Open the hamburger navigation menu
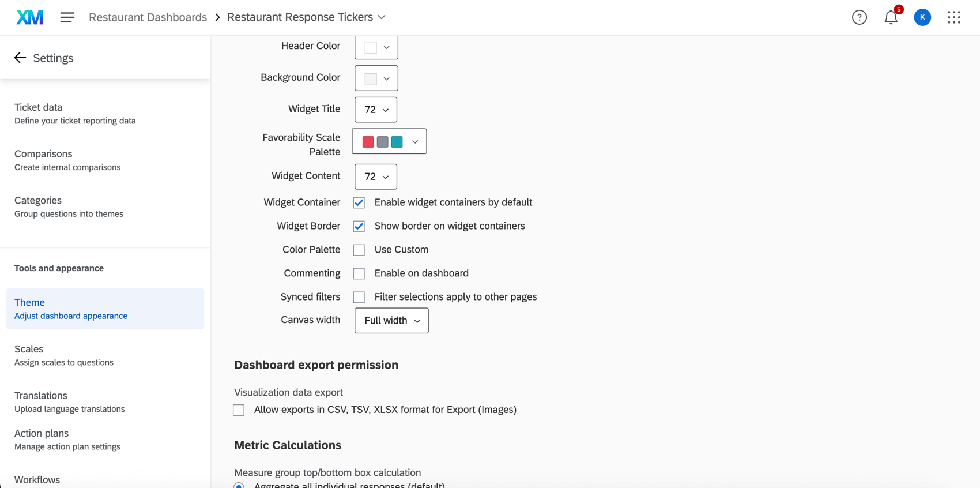 point(67,17)
